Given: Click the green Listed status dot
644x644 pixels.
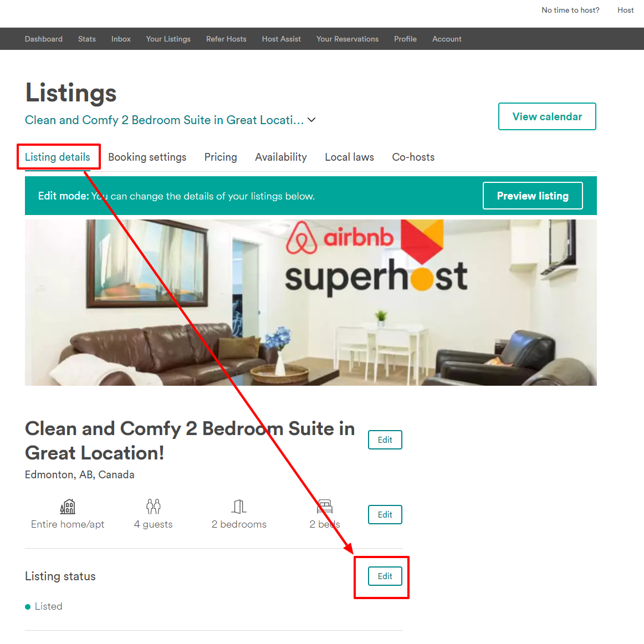Looking at the screenshot, I should click(28, 607).
